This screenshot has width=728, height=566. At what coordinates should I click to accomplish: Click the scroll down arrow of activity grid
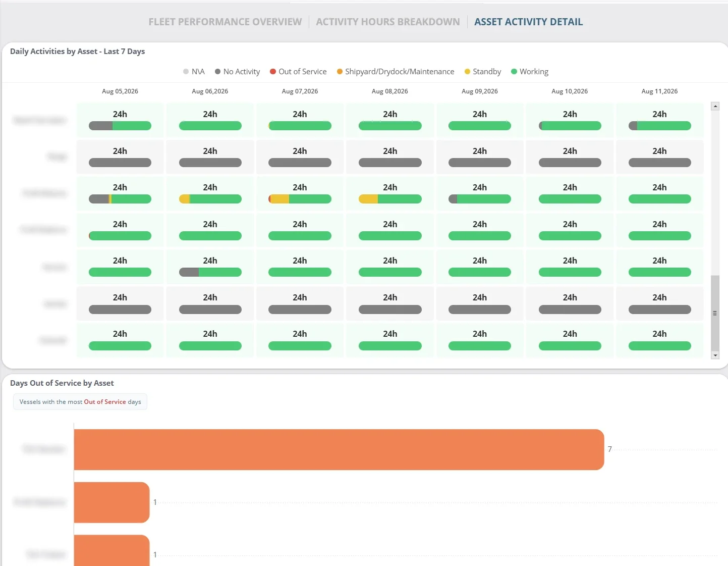715,355
